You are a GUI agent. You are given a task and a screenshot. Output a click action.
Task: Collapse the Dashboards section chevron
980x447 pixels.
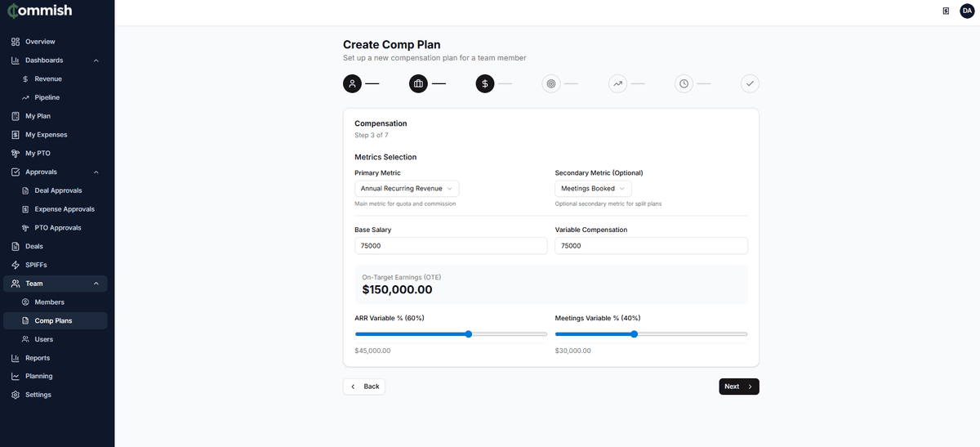[x=96, y=60]
